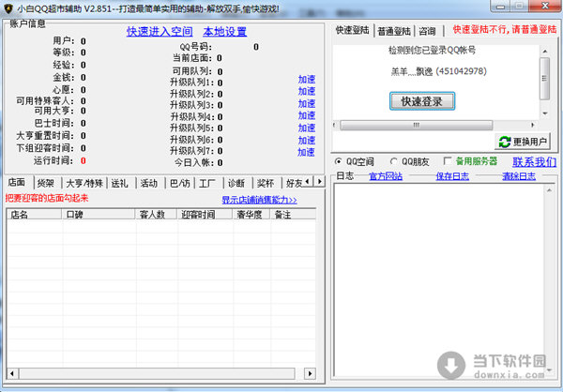
Task: Click the 奢华度 column header
Action: pos(251,215)
